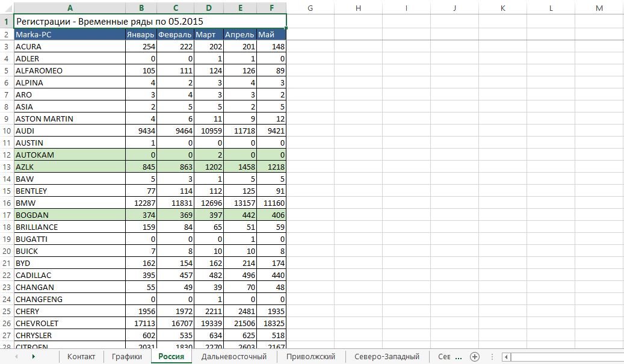Image resolution: width=624 pixels, height=364 pixels.
Task: Select column H header
Action: 358,8
